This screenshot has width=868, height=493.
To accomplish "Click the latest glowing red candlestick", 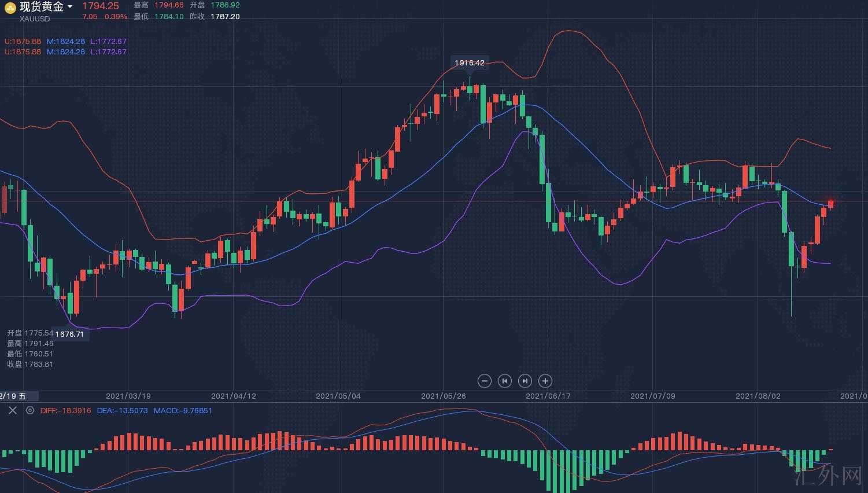I will point(830,204).
